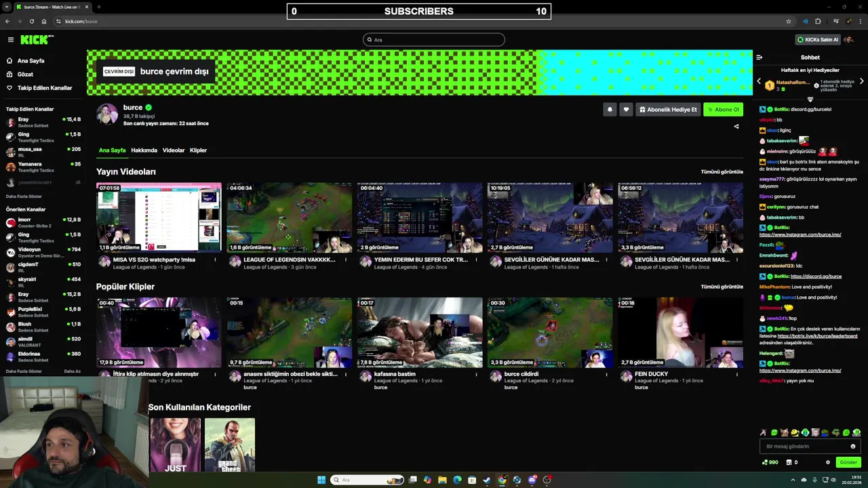The width and height of the screenshot is (868, 488).
Task: Open Takip Edilen Kanallar in sidebar
Action: click(39, 87)
